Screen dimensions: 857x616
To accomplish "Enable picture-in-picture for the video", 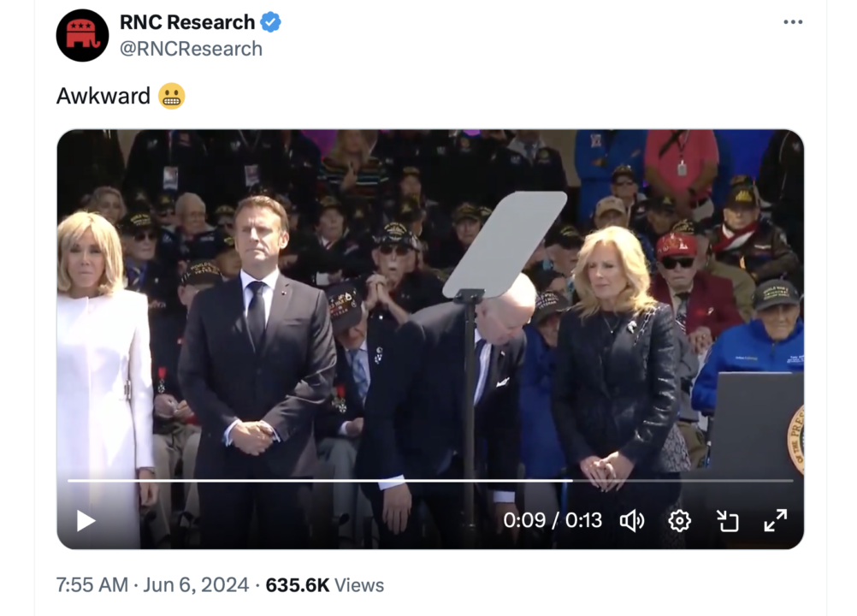I will tap(727, 520).
